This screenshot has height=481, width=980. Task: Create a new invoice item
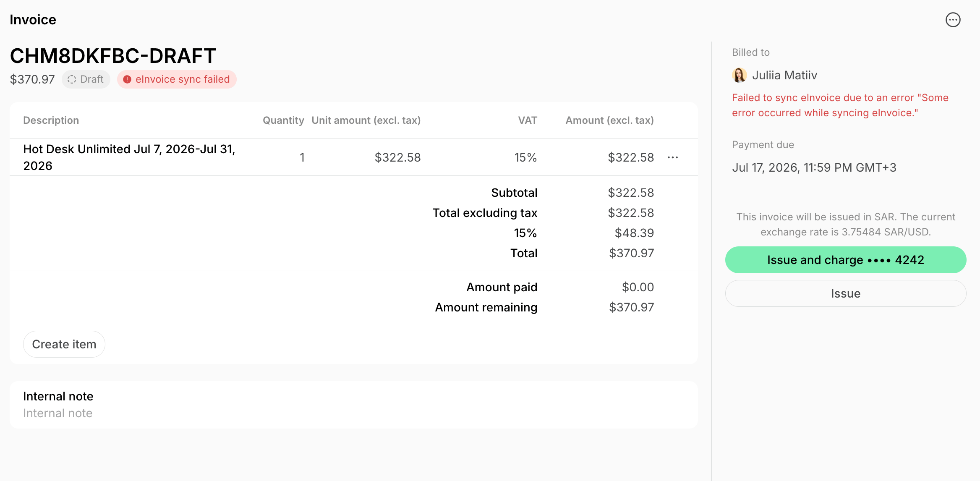[x=64, y=344]
